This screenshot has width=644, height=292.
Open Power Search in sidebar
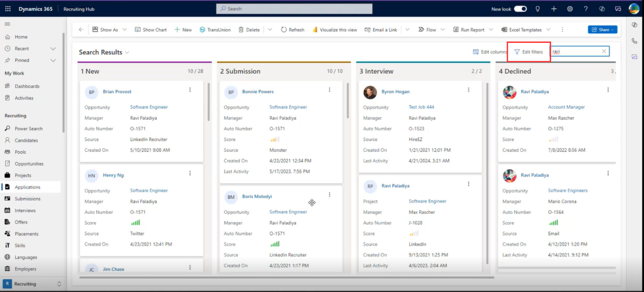click(x=29, y=129)
